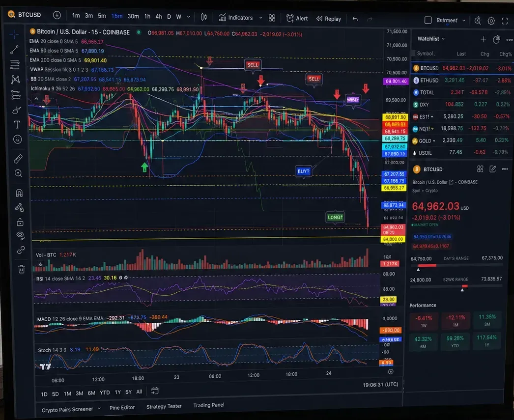The height and width of the screenshot is (420, 514).
Task: Open watchlist advanced view icon
Action: (x=496, y=39)
